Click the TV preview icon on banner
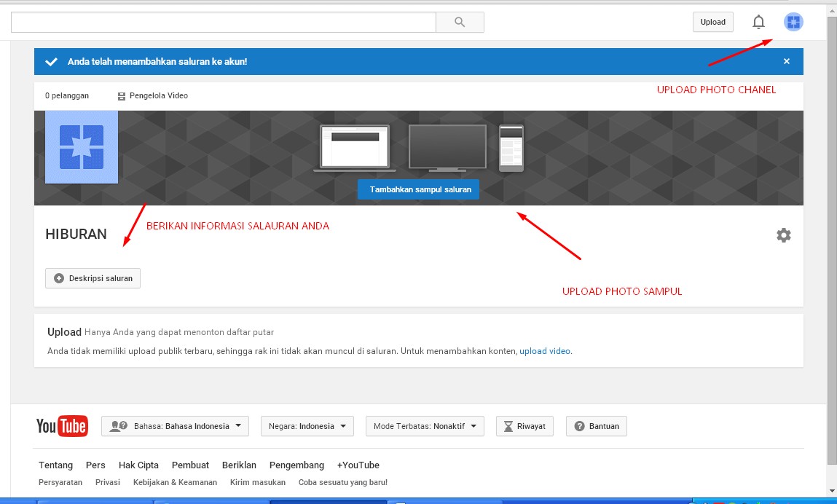837x504 pixels. (447, 148)
